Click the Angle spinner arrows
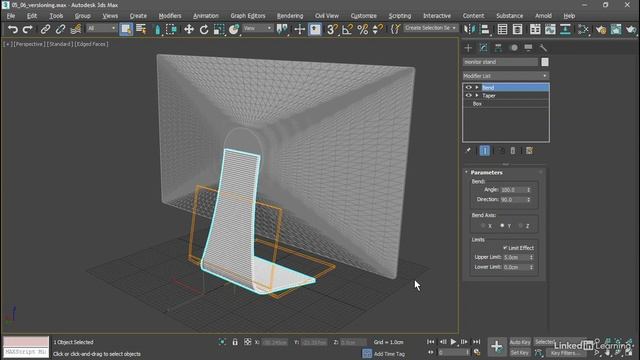The image size is (640, 360). tap(529, 190)
